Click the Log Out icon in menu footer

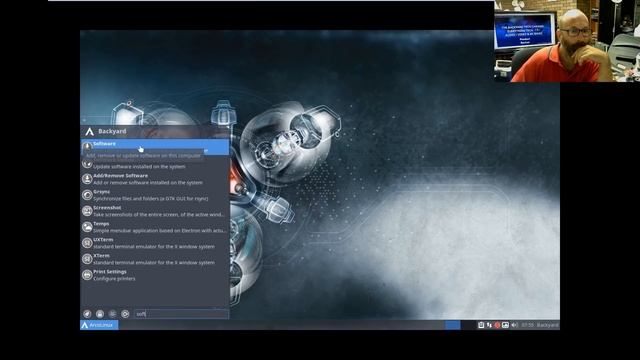point(125,313)
